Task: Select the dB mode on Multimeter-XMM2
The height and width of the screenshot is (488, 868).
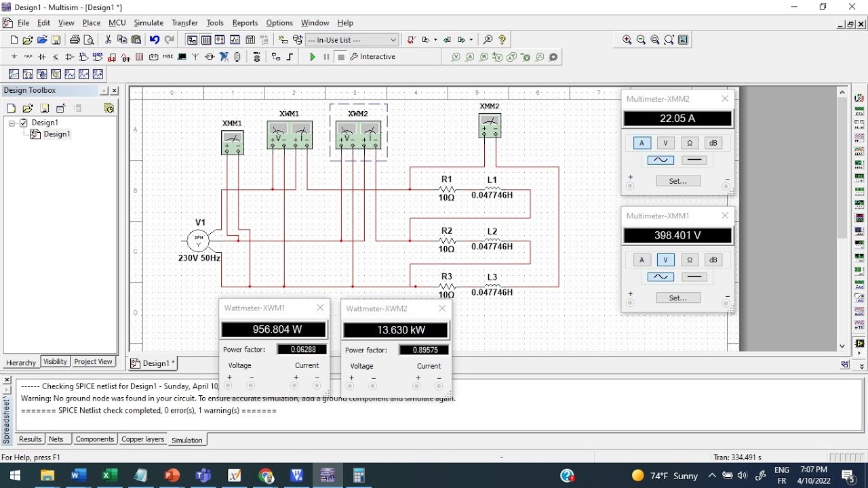Action: tap(713, 143)
